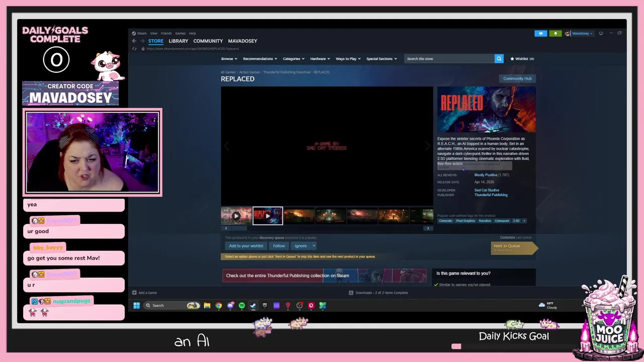644x362 pixels.
Task: Click the Steam forward navigation arrow
Action: click(x=142, y=41)
